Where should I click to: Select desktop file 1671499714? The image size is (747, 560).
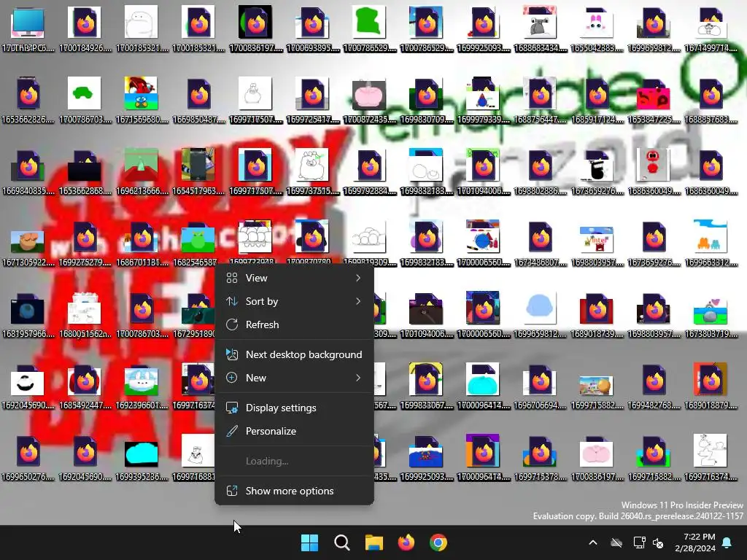[711, 29]
